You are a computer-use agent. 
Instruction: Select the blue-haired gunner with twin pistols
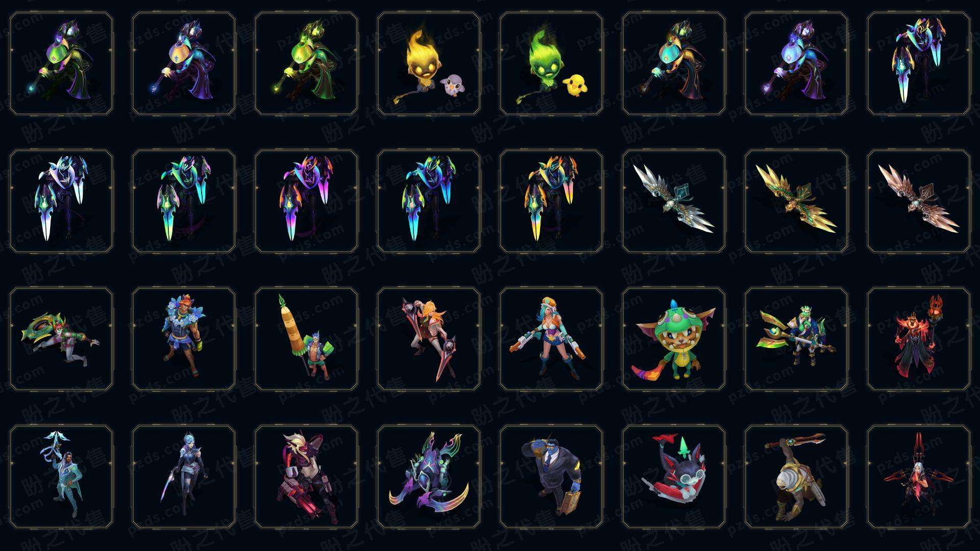(551, 339)
